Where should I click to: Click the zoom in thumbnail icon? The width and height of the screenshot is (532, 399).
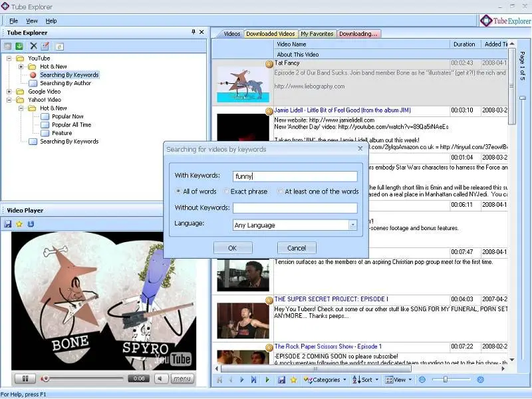[480, 380]
